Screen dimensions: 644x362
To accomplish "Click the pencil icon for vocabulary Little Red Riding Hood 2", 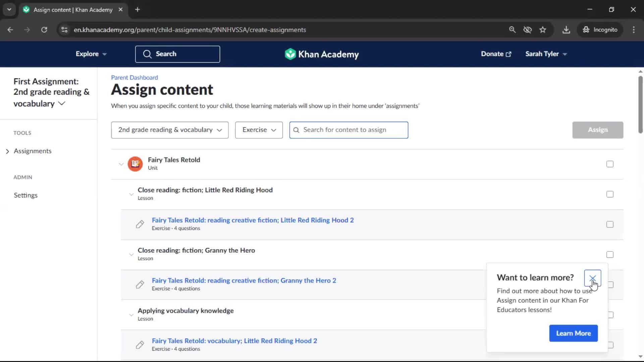I will (x=140, y=345).
